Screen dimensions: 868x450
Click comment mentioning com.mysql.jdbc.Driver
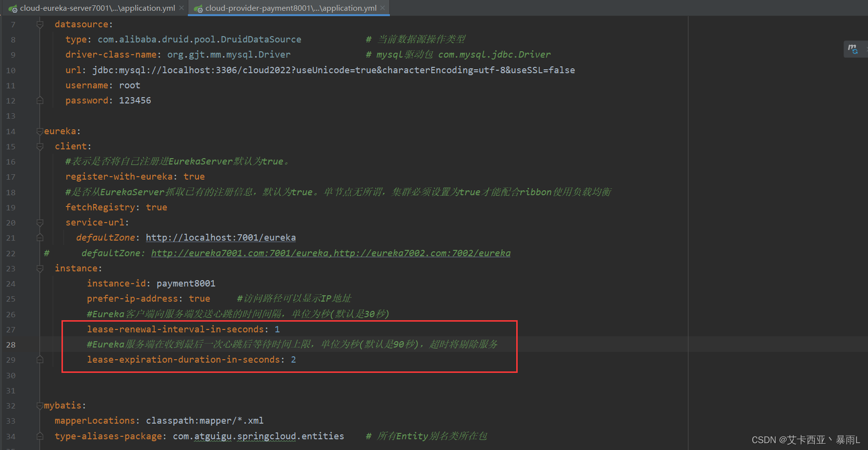[459, 55]
